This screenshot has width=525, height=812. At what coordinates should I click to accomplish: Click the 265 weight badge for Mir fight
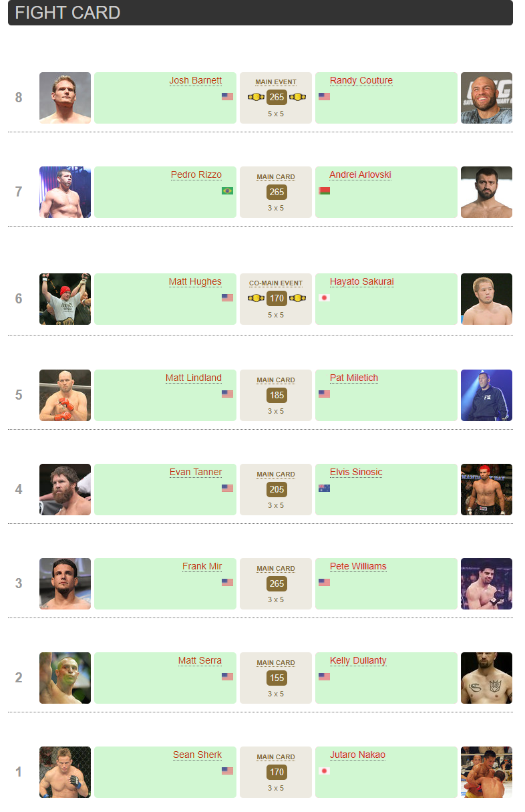pos(277,583)
